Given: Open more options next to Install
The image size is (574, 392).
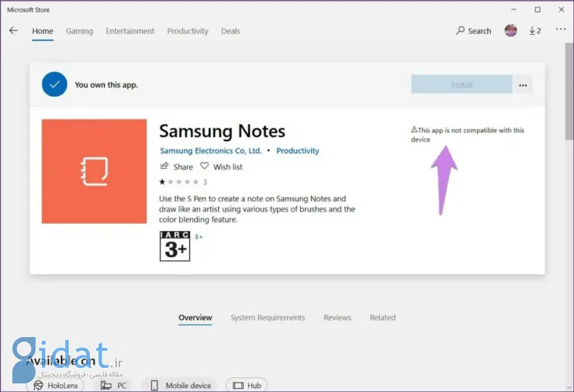Looking at the screenshot, I should [523, 85].
